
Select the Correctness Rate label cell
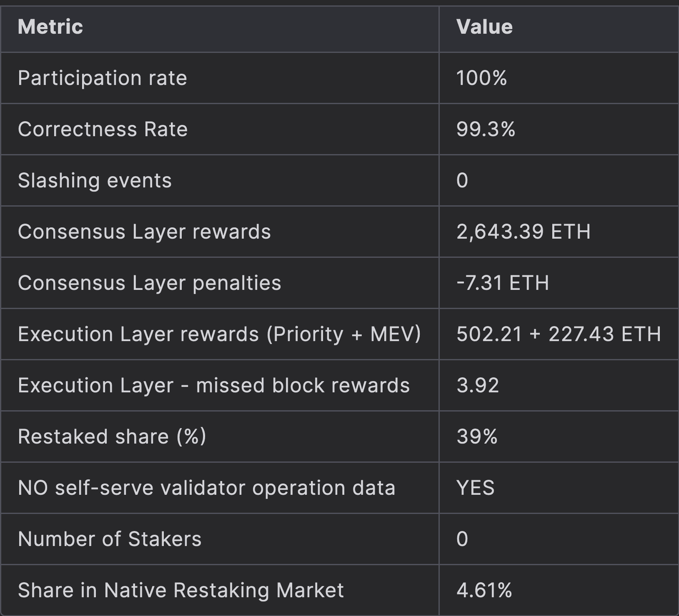coord(103,130)
